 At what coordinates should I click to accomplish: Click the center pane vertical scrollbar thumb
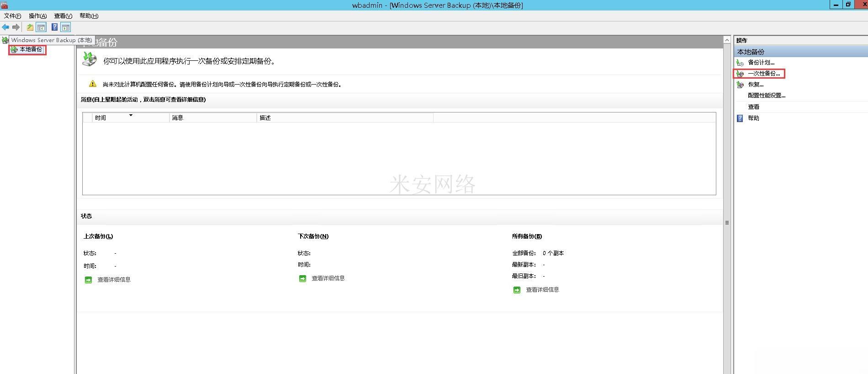[727, 223]
